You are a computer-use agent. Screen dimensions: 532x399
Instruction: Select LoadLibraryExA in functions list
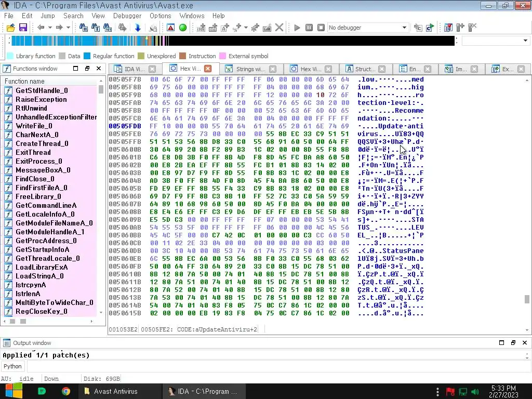(x=42, y=267)
